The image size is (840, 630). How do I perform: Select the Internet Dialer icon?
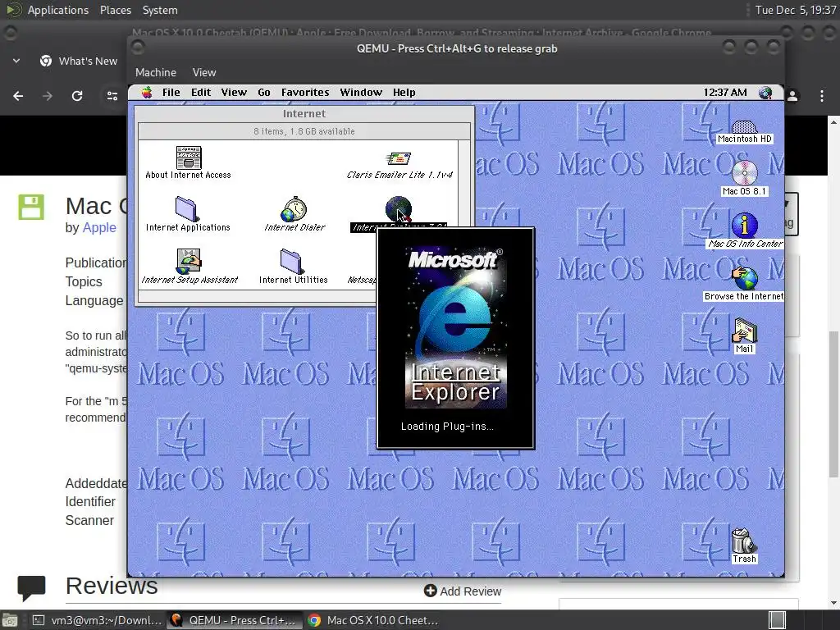pos(294,214)
